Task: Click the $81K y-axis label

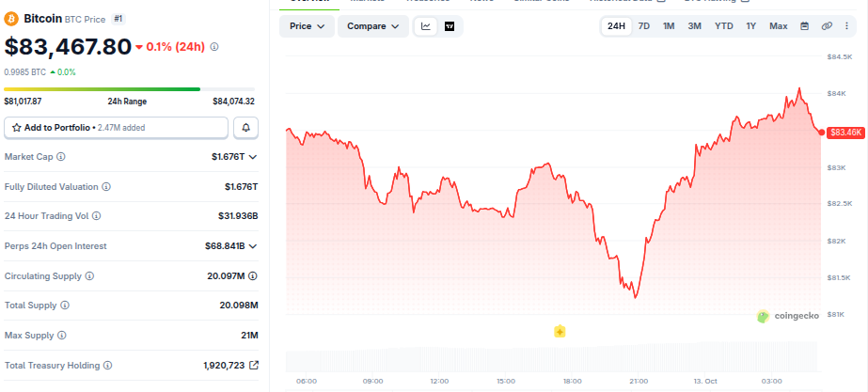Action: click(x=836, y=315)
